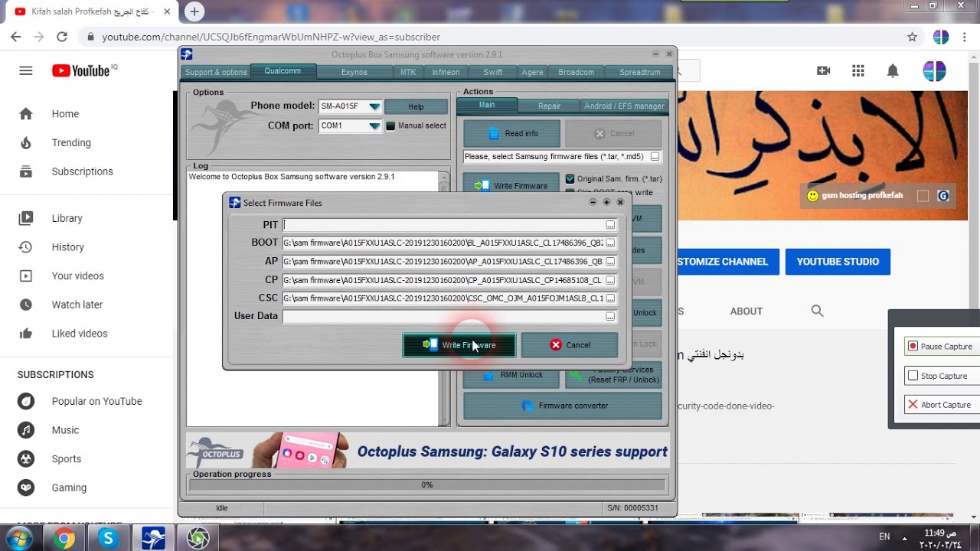Click the YouTube create video icon
The width and height of the screenshot is (980, 551).
pyautogui.click(x=824, y=70)
